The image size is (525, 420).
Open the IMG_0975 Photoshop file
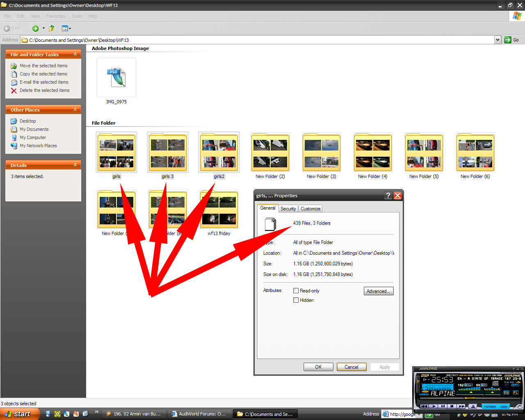click(x=116, y=78)
